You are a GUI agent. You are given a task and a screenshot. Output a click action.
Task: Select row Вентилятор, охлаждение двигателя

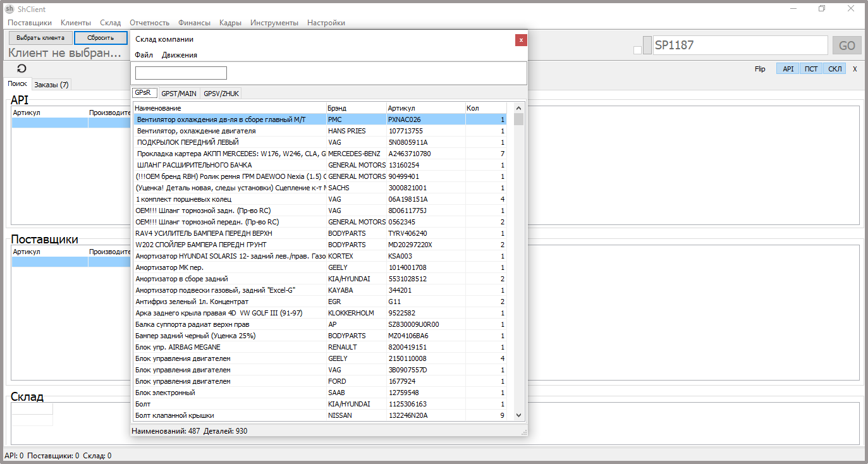click(320, 131)
